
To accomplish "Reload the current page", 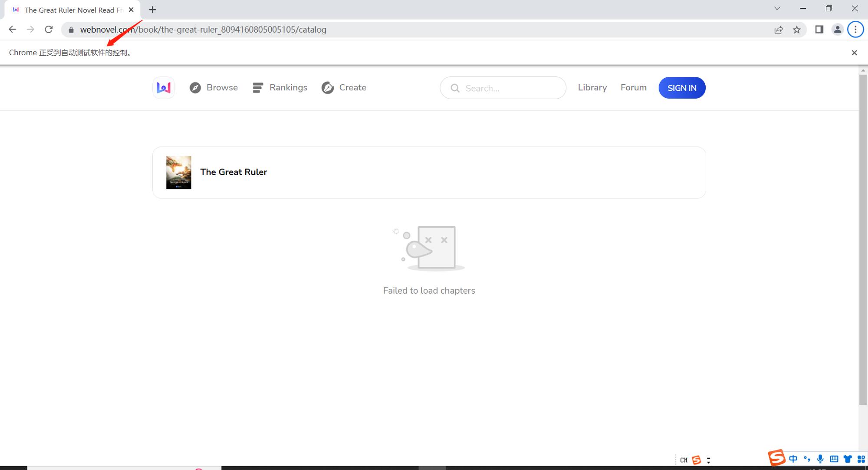I will pos(49,30).
